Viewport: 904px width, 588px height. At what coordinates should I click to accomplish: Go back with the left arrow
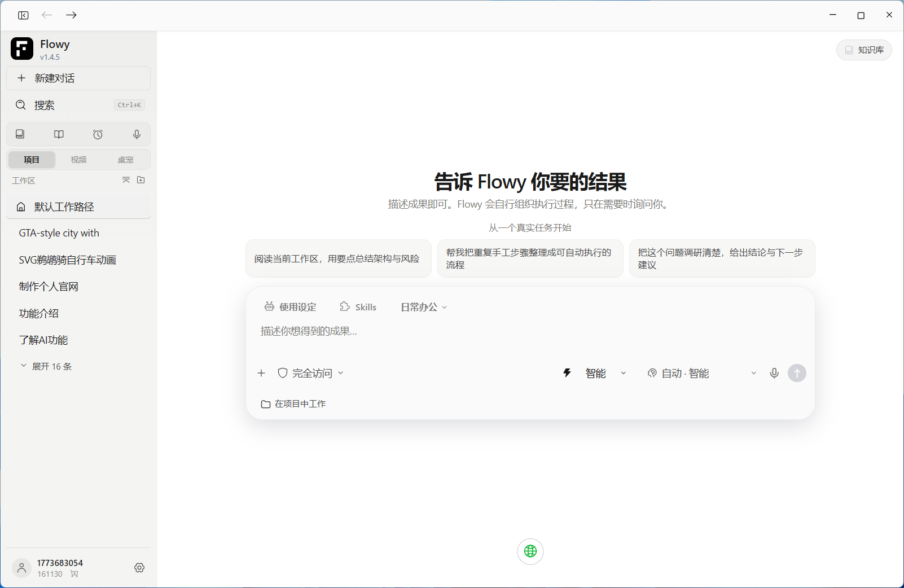coord(47,15)
